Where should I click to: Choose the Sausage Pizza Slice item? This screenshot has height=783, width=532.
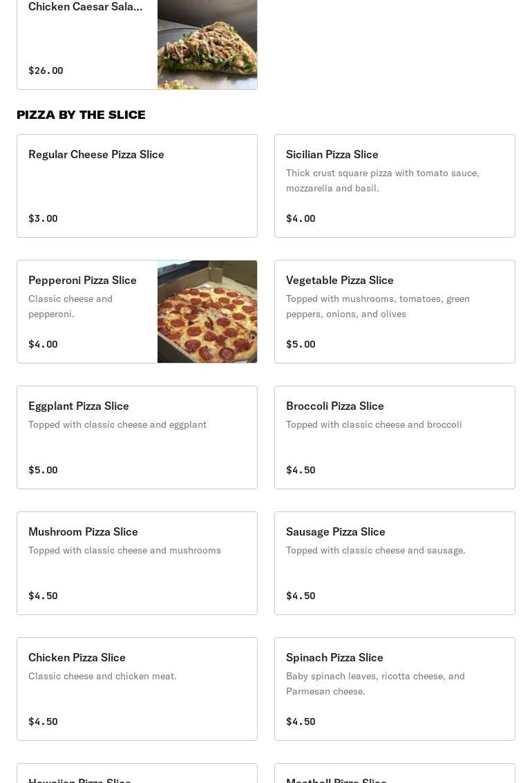pos(395,563)
